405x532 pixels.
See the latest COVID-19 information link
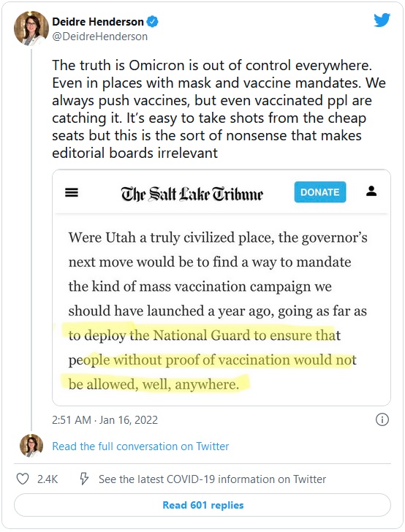(212, 479)
